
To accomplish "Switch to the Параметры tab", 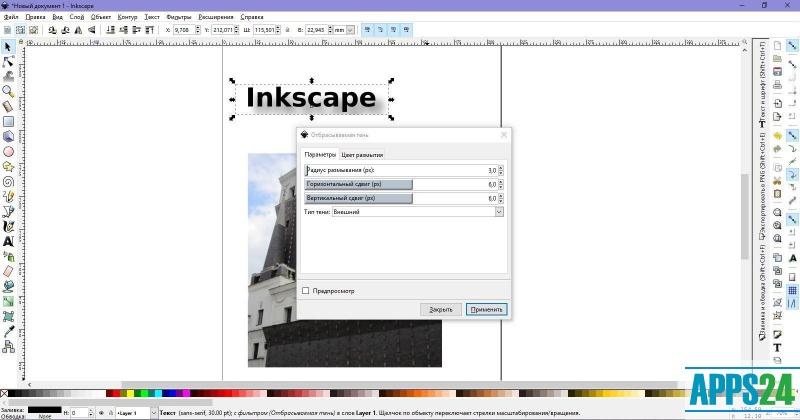I will (320, 154).
